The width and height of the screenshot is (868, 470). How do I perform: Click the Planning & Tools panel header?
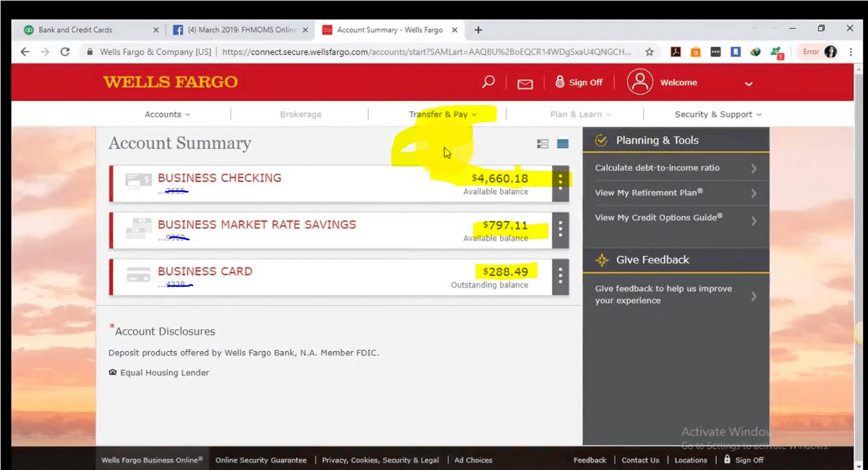pos(676,140)
